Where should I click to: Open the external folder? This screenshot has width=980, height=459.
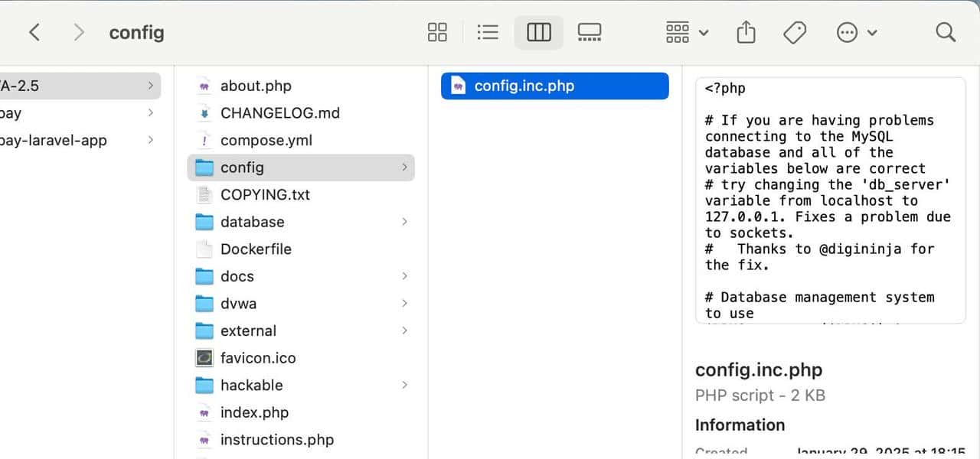click(x=248, y=330)
